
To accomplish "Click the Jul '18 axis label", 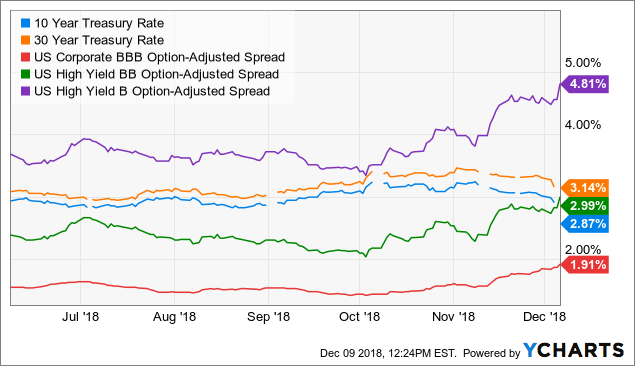I will coord(80,316).
